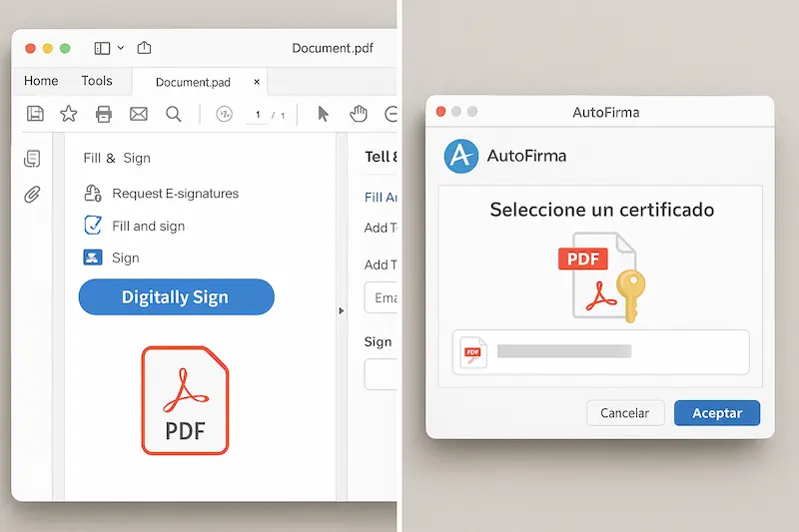This screenshot has width=799, height=532.
Task: Click the circular page-up icon in toolbar
Action: pyautogui.click(x=224, y=114)
